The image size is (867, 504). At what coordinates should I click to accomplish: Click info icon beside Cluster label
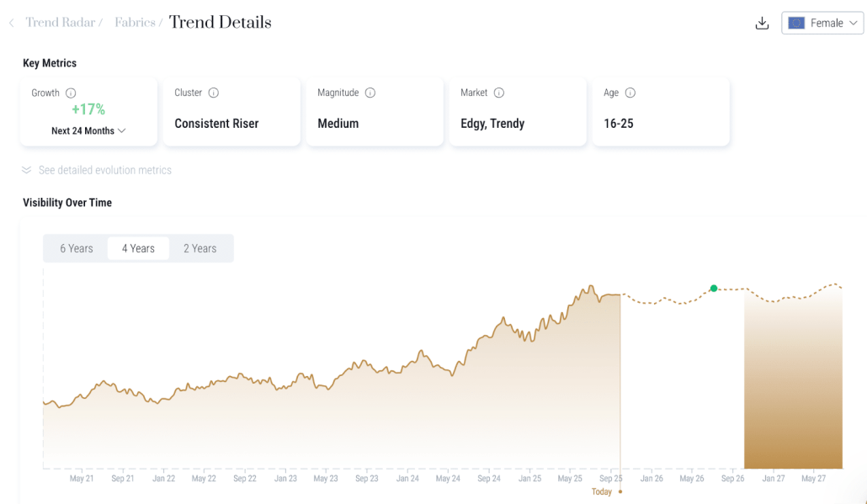[214, 93]
